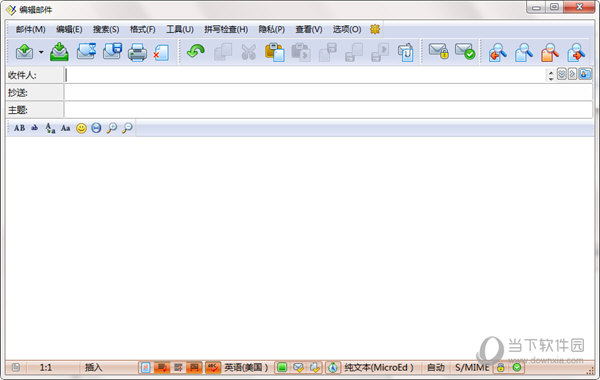Image resolution: width=600 pixels, height=380 pixels.
Task: Open the 选项(O) menu
Action: coord(347,29)
